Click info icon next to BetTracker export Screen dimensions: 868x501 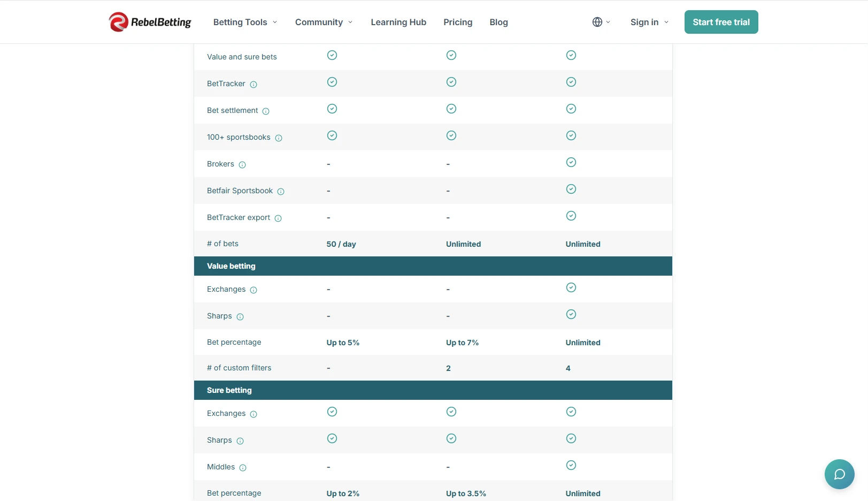pyautogui.click(x=278, y=218)
